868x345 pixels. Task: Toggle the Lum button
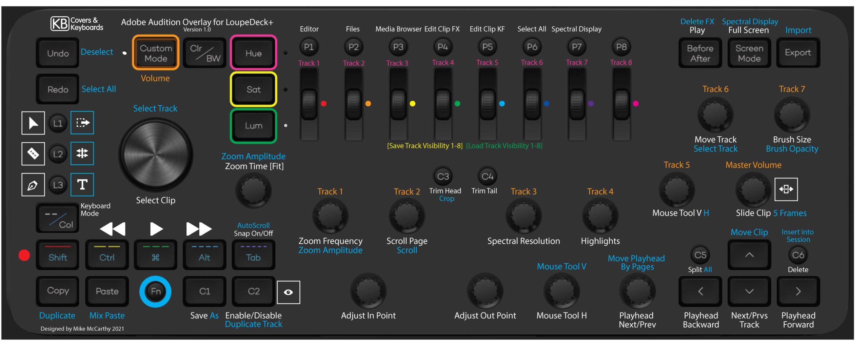(254, 126)
